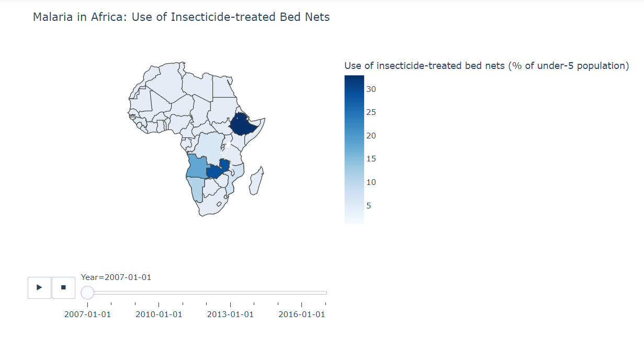644x338 pixels.
Task: Select Angola, the medium-blue country
Action: (197, 166)
